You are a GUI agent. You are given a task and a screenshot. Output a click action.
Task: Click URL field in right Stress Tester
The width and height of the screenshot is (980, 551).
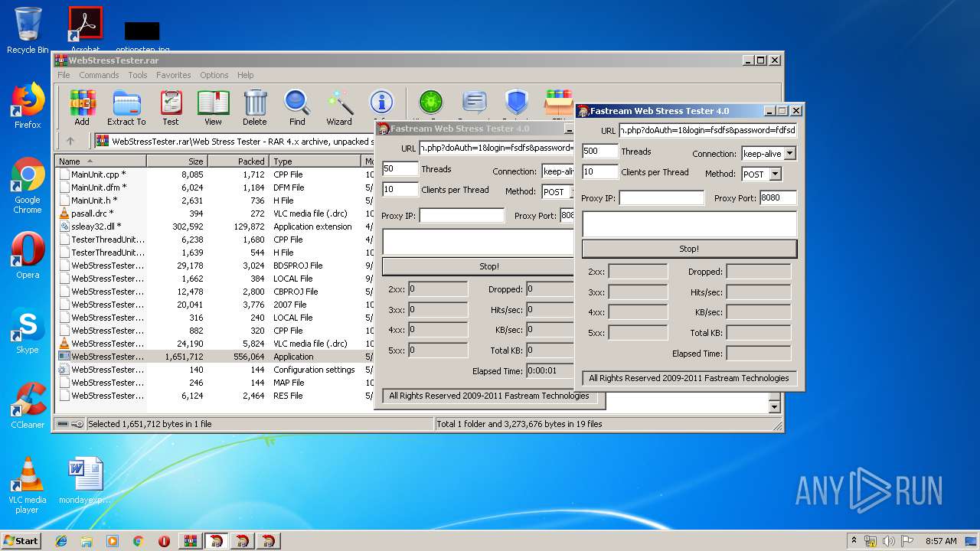(x=707, y=130)
